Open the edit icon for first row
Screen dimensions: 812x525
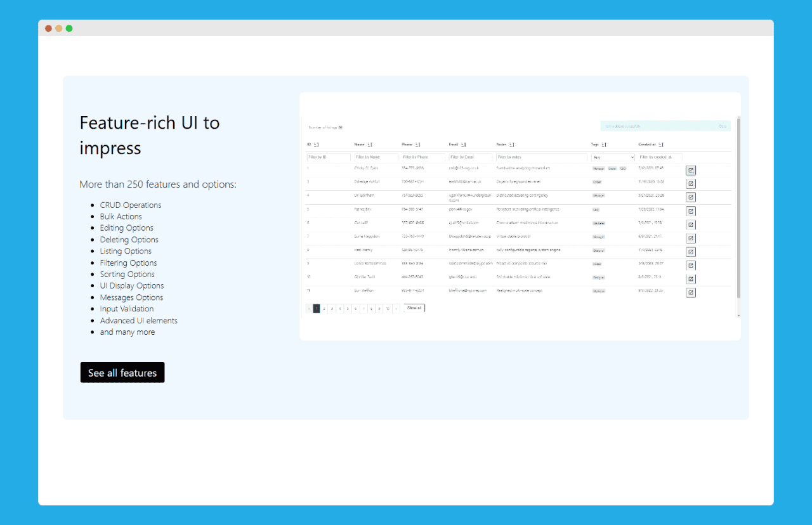(691, 170)
